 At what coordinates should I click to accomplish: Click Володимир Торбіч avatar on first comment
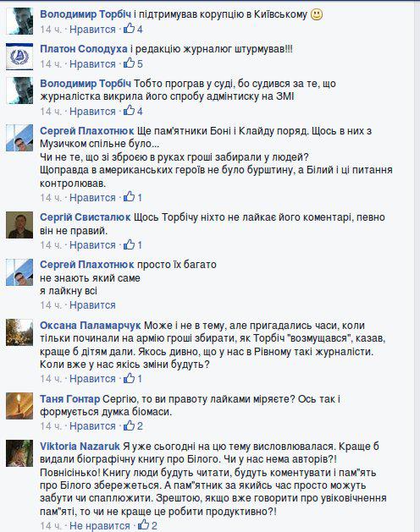pos(19,21)
